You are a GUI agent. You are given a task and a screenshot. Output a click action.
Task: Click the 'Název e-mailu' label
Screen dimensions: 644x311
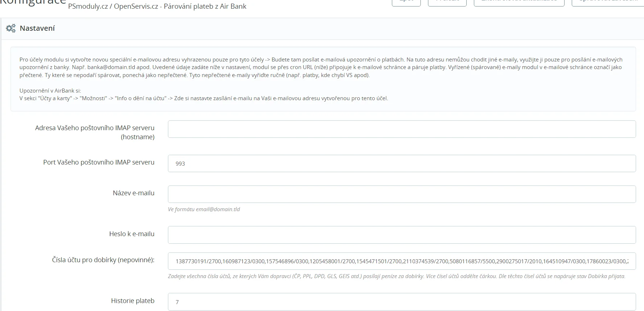click(133, 193)
